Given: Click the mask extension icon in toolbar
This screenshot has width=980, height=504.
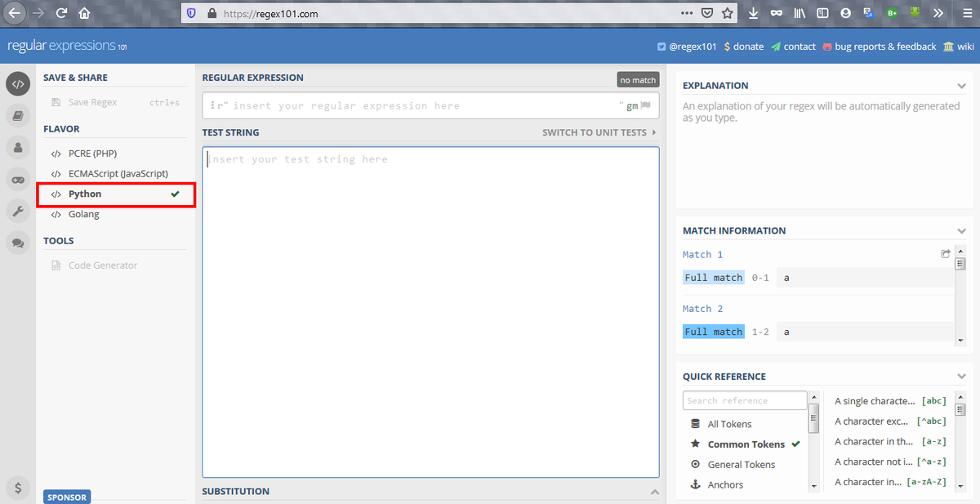Looking at the screenshot, I should click(776, 13).
